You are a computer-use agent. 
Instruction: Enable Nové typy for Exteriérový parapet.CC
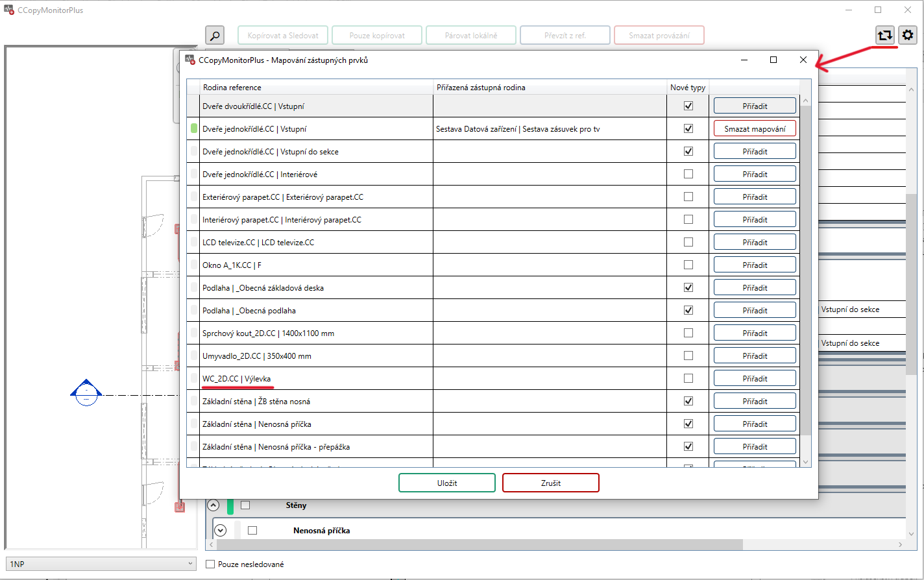tap(688, 197)
